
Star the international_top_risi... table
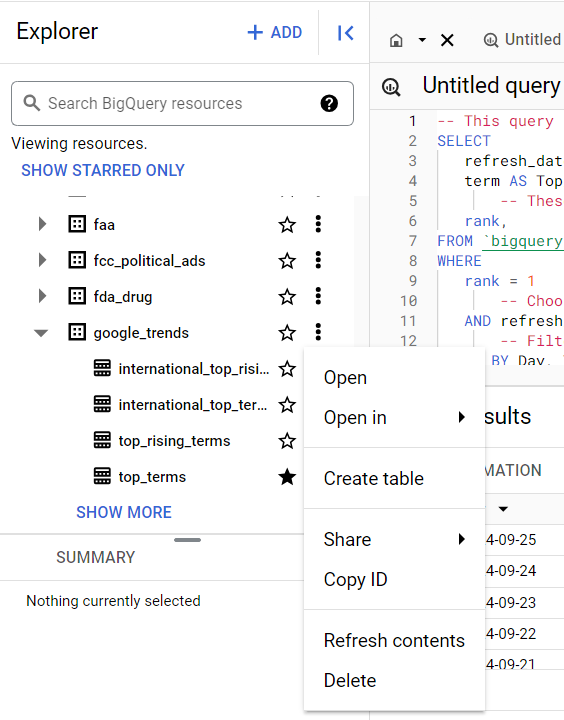[x=287, y=369]
